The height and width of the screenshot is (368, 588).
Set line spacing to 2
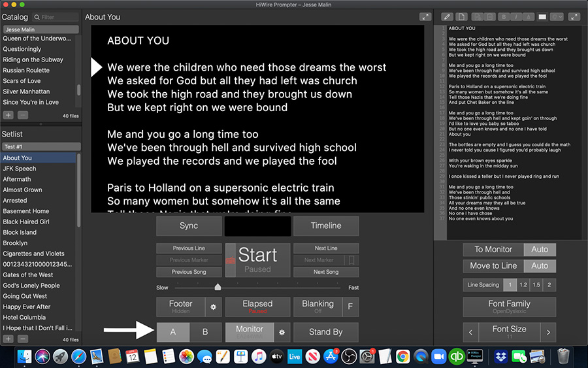point(549,285)
